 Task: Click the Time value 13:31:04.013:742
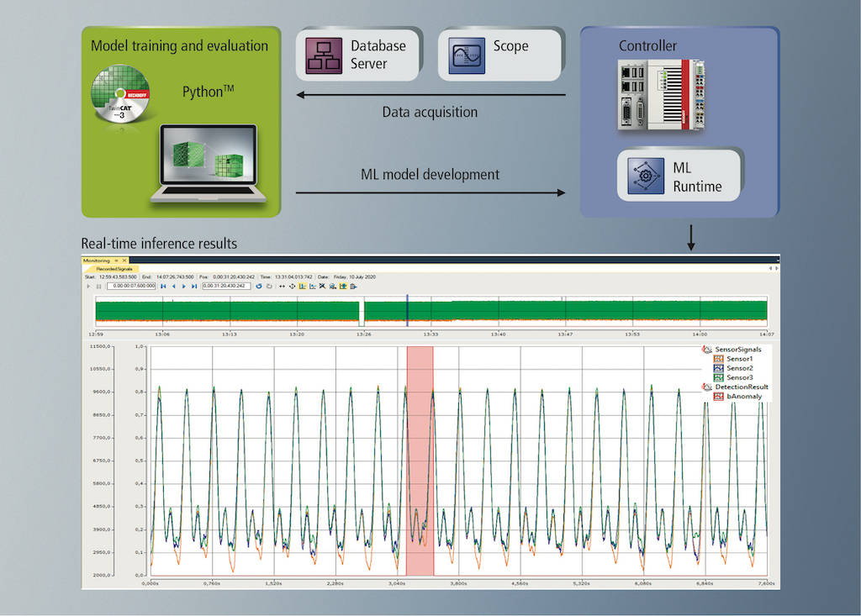[293, 277]
